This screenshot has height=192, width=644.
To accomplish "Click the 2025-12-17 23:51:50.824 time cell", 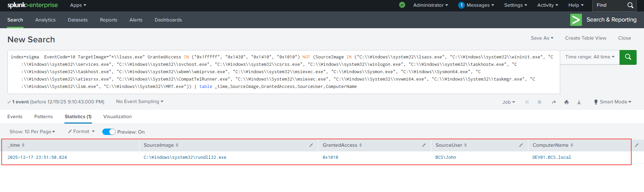I will pyautogui.click(x=37, y=157).
